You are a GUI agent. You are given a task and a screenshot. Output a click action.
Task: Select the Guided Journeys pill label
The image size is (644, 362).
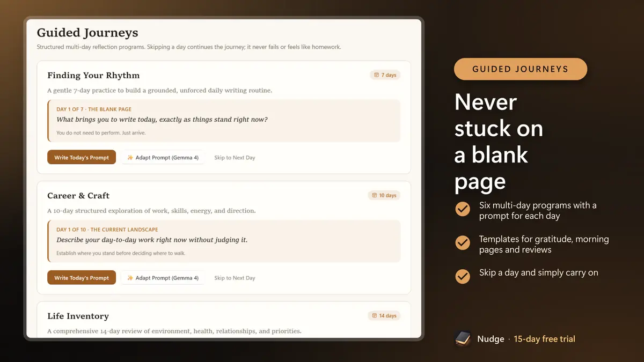pos(521,69)
